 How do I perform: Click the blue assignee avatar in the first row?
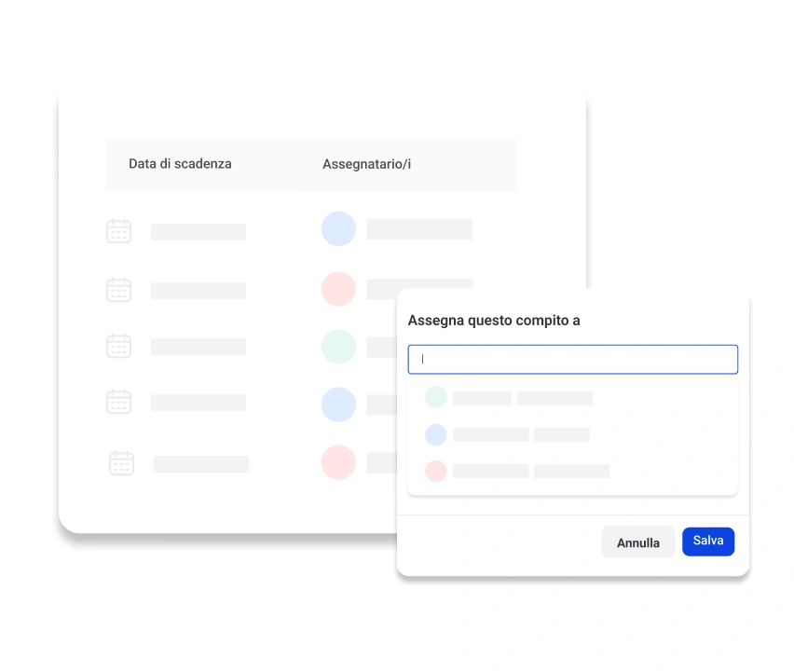[x=338, y=228]
